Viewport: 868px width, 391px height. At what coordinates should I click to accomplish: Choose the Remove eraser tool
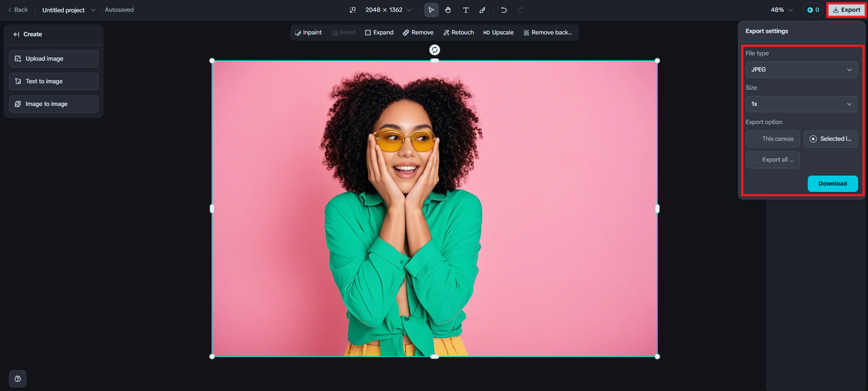coord(418,33)
